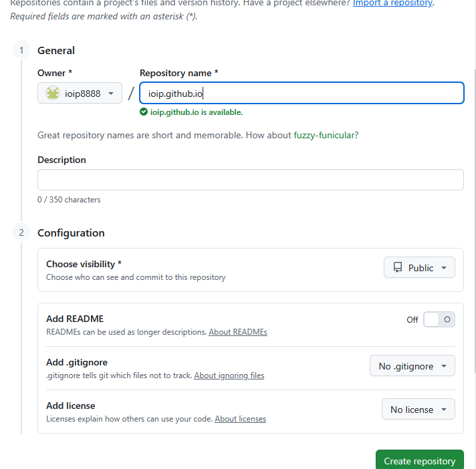Follow the About ignoring files link
The image size is (476, 469).
(229, 375)
